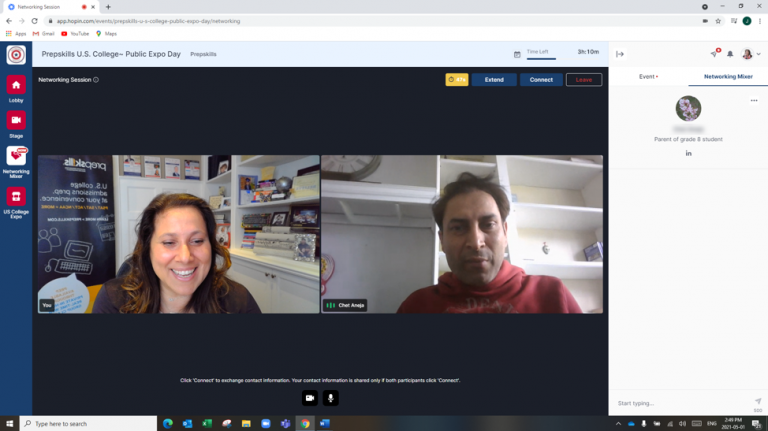Screen dimensions: 768x431
Task: Click the Networking Session info icon
Action: pyautogui.click(x=96, y=79)
